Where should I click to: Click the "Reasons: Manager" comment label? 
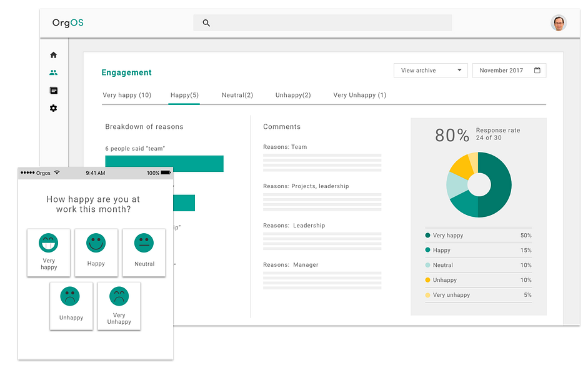[x=291, y=265]
